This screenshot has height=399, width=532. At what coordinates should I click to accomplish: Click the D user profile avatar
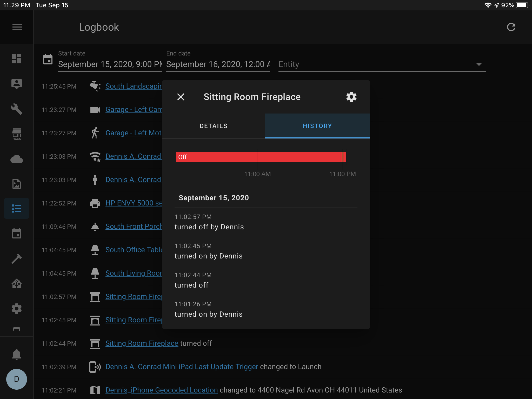click(x=17, y=379)
